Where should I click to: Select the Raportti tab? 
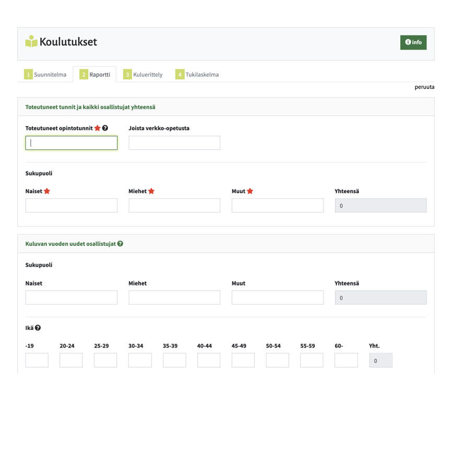click(94, 74)
